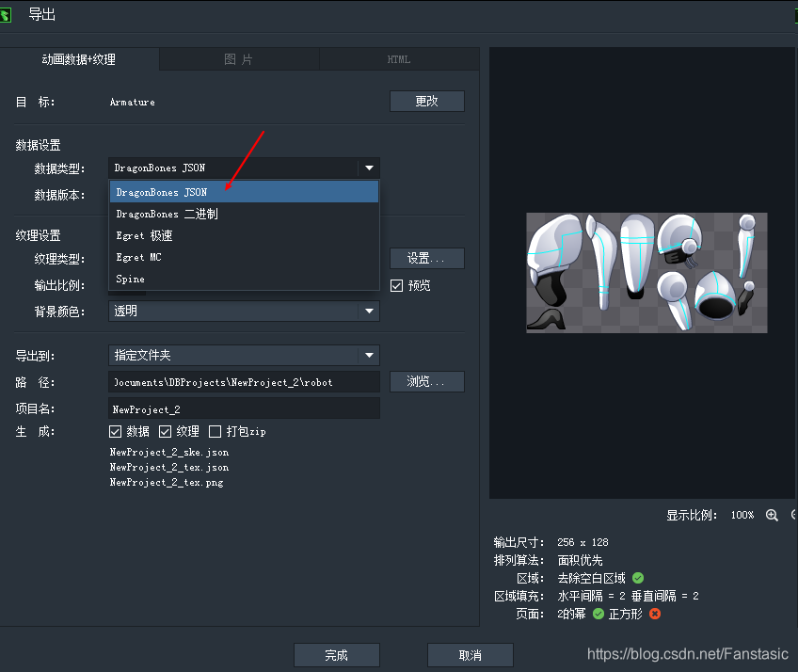Click the 浏览... path button
The height and width of the screenshot is (672, 798).
[427, 381]
